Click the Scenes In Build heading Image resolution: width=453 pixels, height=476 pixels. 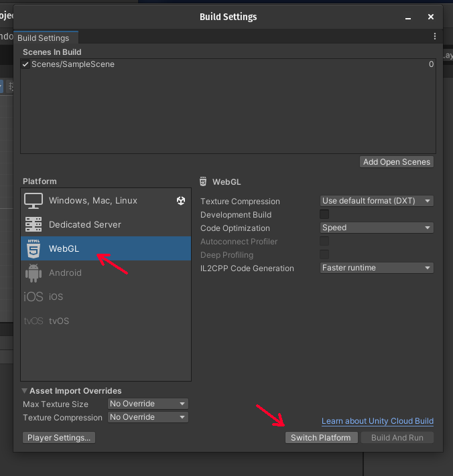point(52,52)
